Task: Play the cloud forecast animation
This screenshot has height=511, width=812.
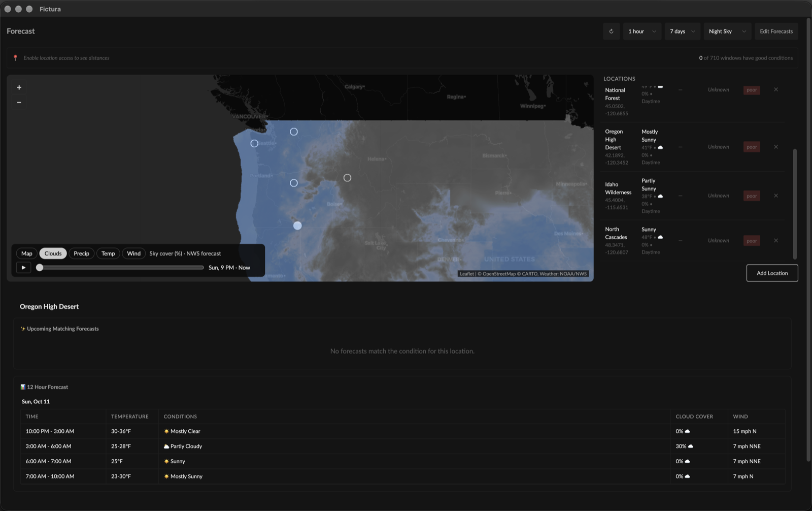Action: (x=23, y=267)
